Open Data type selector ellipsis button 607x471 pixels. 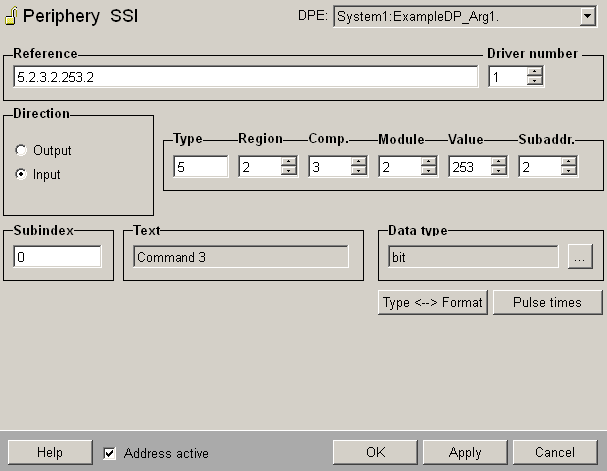[579, 257]
